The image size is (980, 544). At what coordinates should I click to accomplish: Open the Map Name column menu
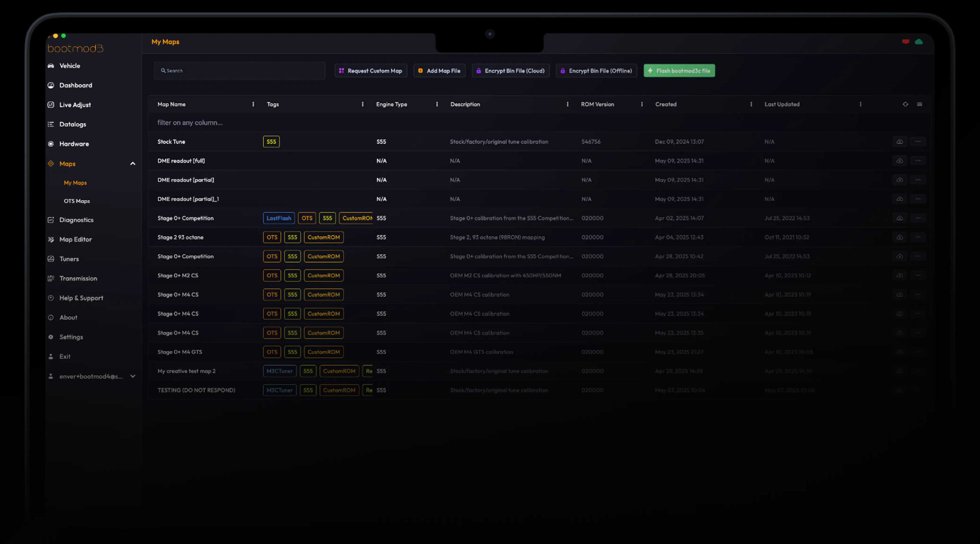click(x=253, y=104)
